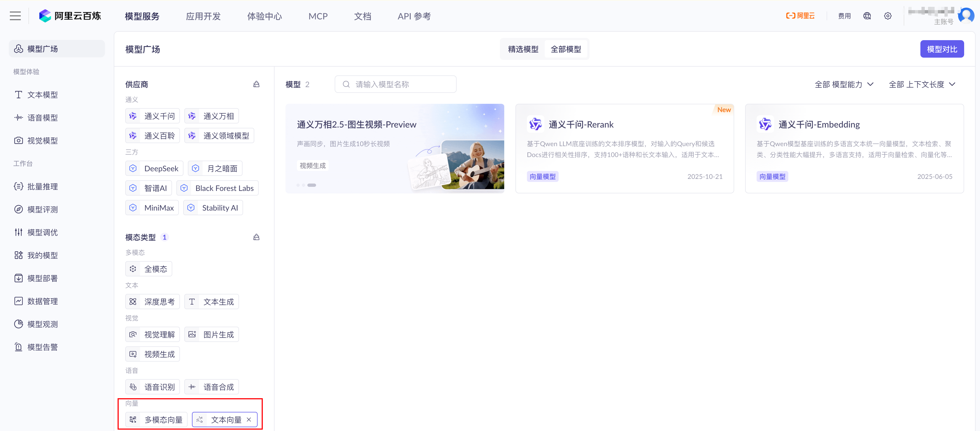The height and width of the screenshot is (431, 980).
Task: Select 模型部署 from the sidebar
Action: click(43, 278)
